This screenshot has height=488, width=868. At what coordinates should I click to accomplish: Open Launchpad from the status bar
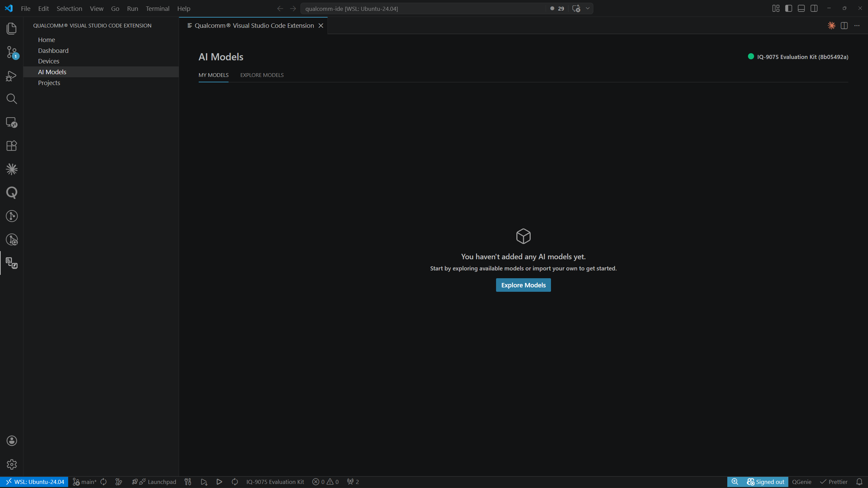(x=154, y=482)
